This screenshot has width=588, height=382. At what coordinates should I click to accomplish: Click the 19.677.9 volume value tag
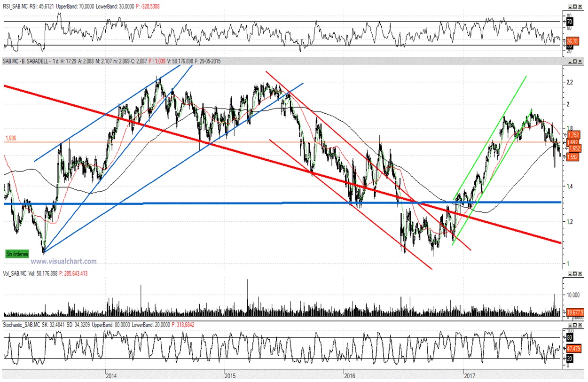click(x=575, y=312)
